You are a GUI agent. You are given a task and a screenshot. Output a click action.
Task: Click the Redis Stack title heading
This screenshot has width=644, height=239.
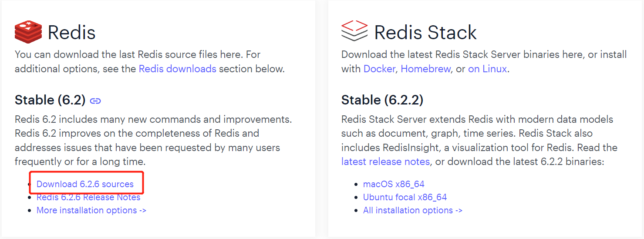(x=425, y=33)
